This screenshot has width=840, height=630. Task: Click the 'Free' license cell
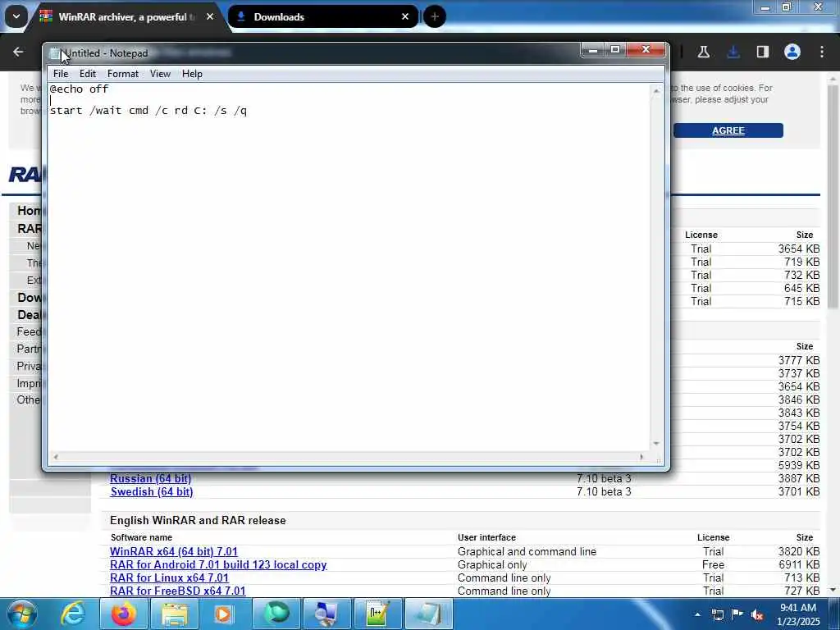click(713, 564)
